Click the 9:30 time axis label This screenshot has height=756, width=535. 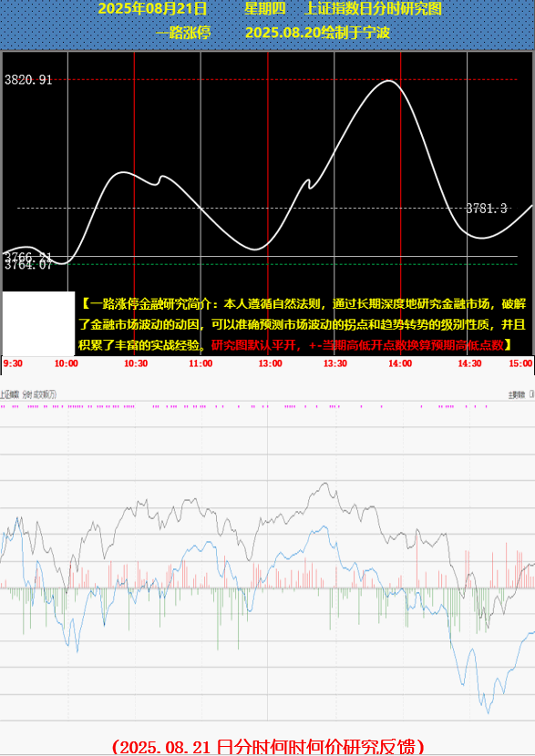(x=13, y=363)
